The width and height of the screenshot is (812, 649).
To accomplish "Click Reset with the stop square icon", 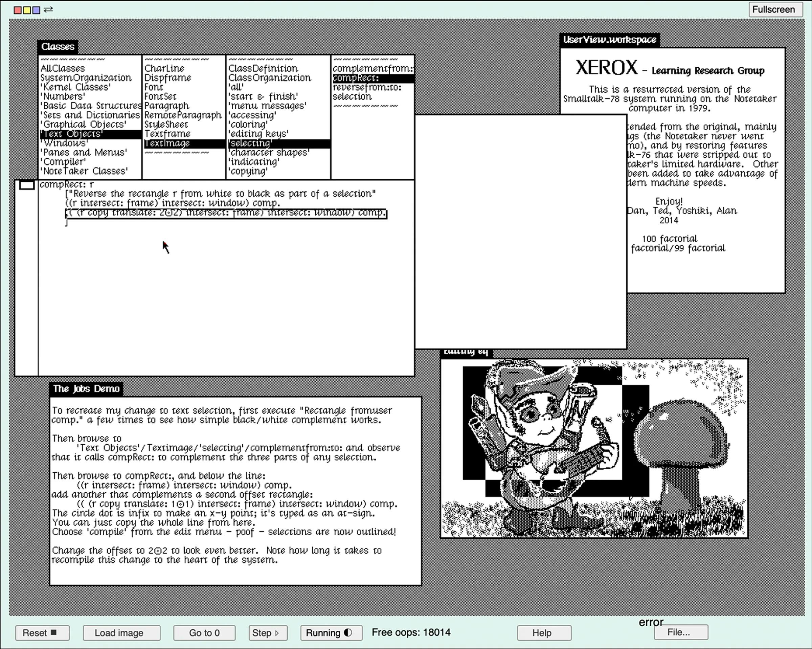I will 42,633.
